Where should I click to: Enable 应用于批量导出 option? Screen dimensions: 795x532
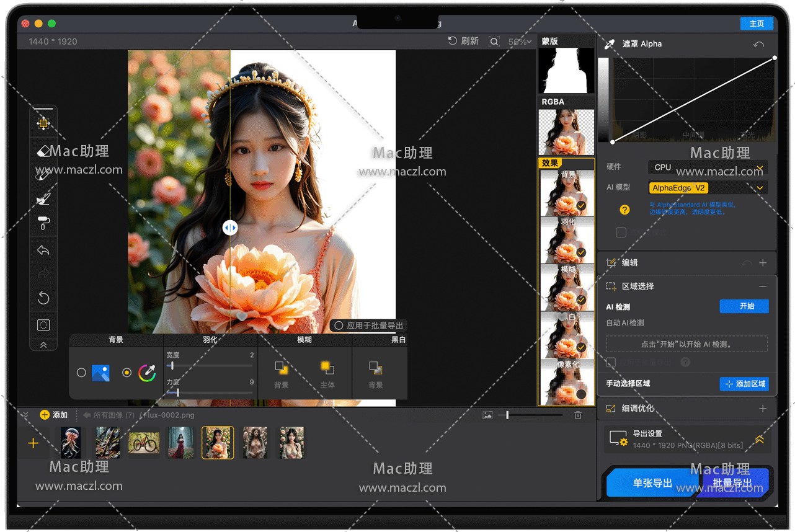tap(339, 326)
